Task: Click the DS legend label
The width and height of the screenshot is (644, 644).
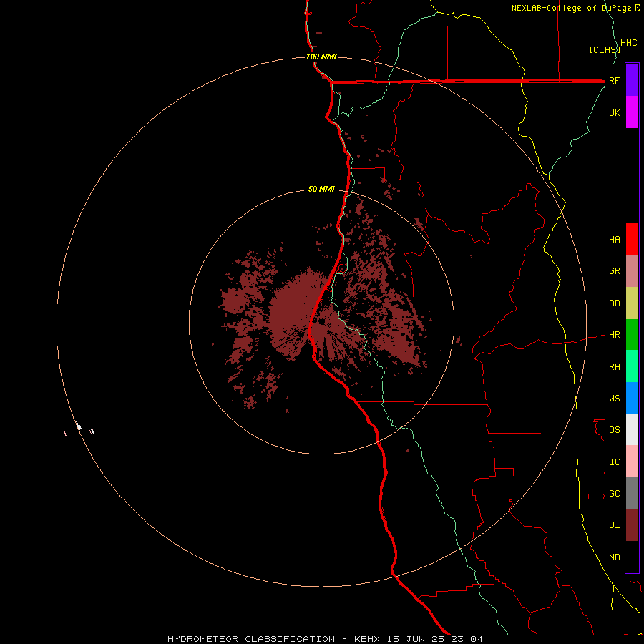Action: tap(614, 430)
